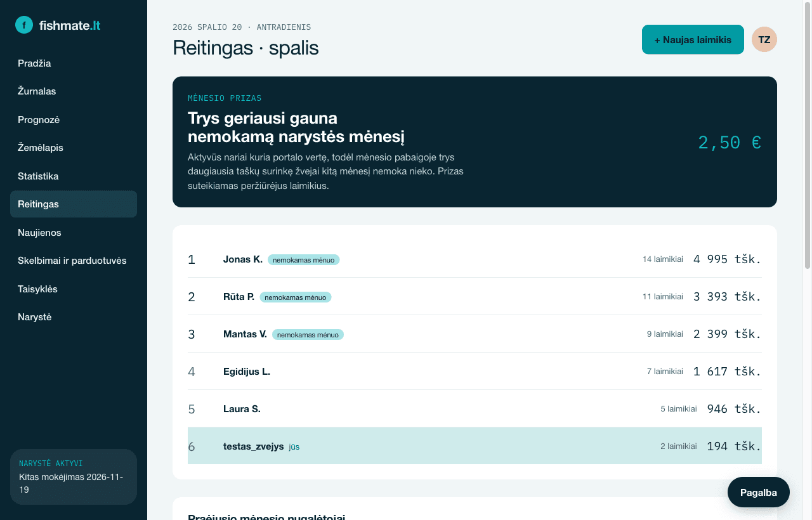Select Prognozė from the sidebar
This screenshot has height=520, width=812.
tap(74, 120)
